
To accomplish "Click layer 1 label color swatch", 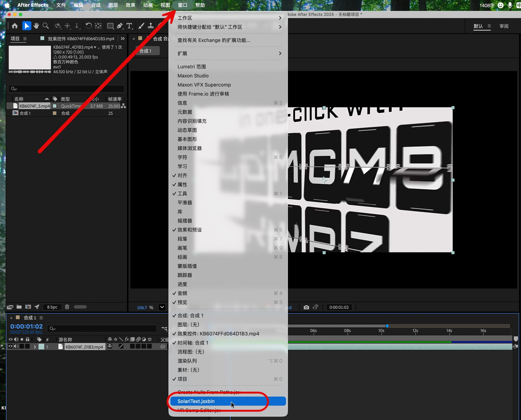I will (x=41, y=346).
